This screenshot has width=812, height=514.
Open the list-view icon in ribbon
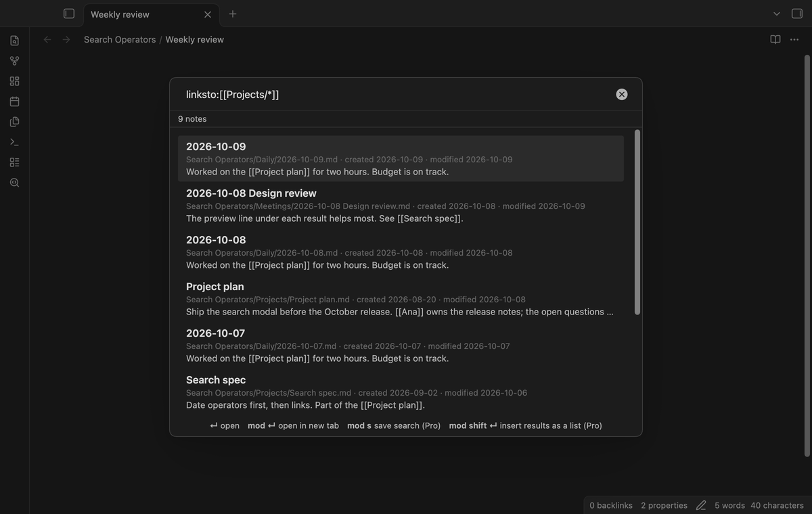click(x=15, y=162)
